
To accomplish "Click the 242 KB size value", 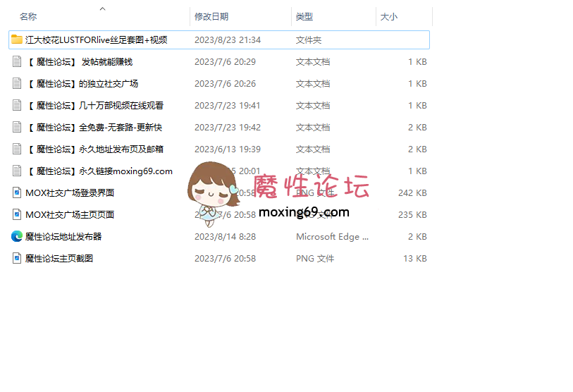I will [x=412, y=193].
